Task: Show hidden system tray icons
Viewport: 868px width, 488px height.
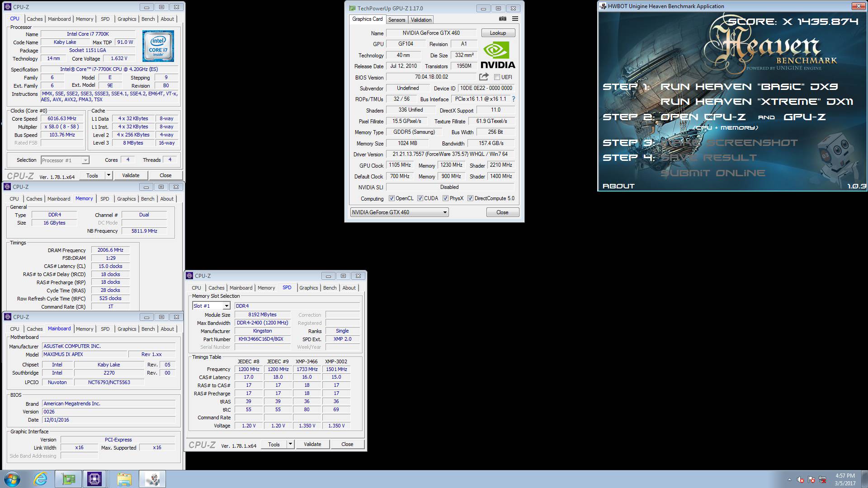Action: coord(789,479)
